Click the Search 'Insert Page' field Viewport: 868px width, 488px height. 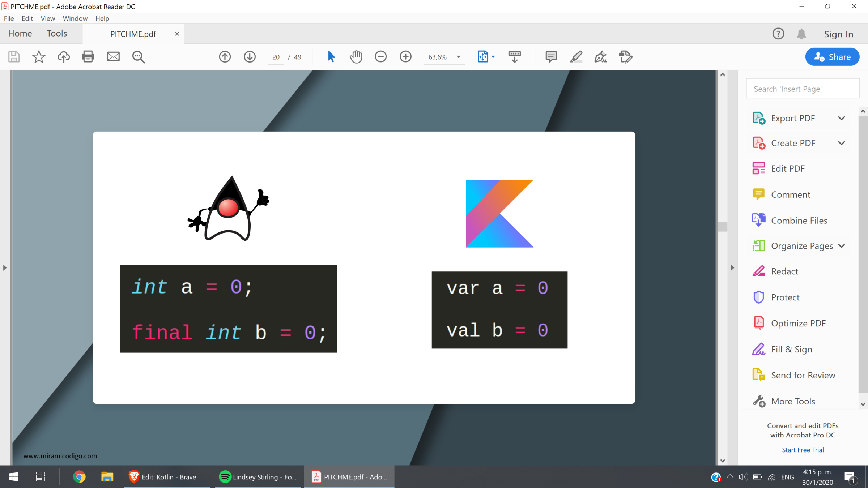click(803, 89)
